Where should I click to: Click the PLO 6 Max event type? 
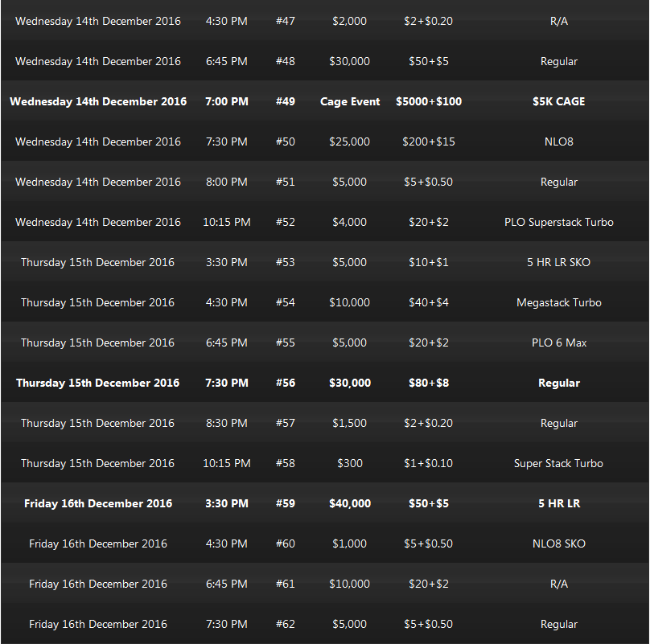click(x=558, y=343)
